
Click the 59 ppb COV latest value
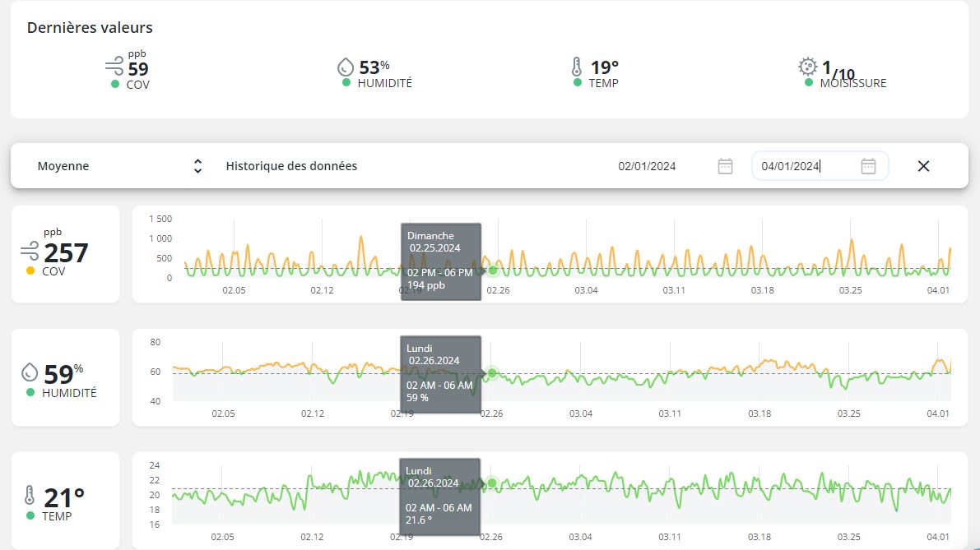point(137,69)
